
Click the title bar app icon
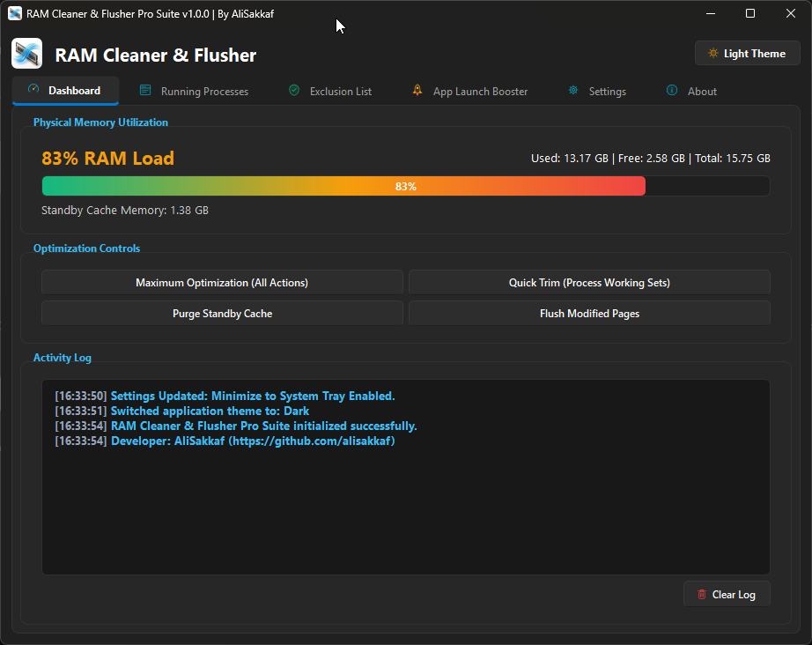point(15,13)
